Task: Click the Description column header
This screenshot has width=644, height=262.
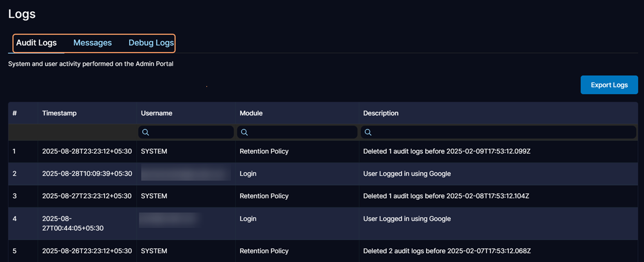Action: [x=380, y=113]
